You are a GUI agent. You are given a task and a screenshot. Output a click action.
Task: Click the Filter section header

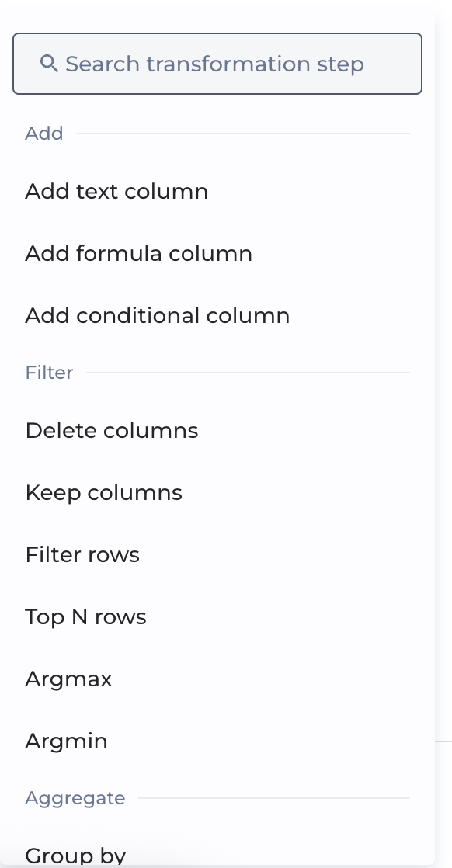pos(49,373)
